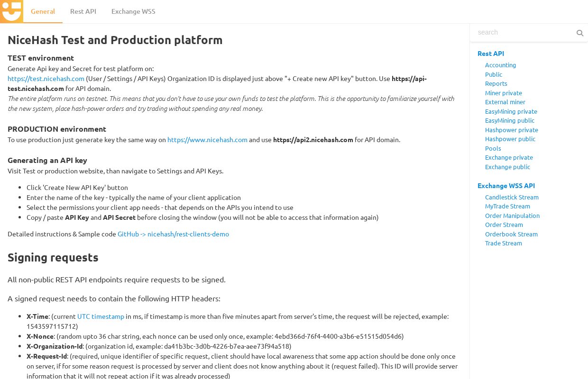This screenshot has width=588, height=379.
Task: Switch to the Rest API tab
Action: tap(83, 11)
